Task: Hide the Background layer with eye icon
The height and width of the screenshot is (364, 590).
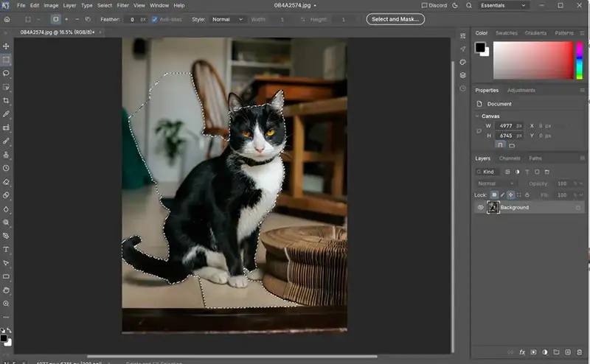Action: tap(481, 207)
